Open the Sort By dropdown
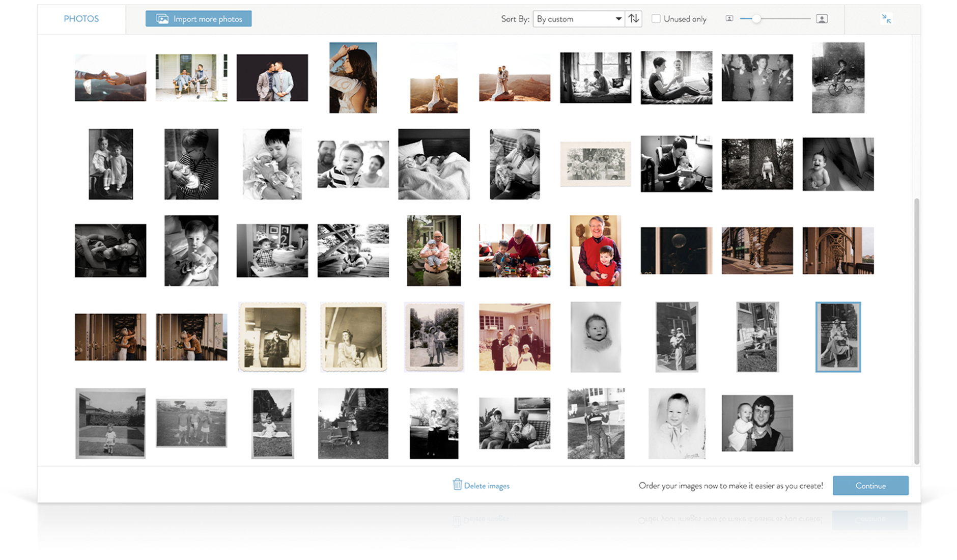Viewport: 957px width, 560px height. [x=578, y=19]
